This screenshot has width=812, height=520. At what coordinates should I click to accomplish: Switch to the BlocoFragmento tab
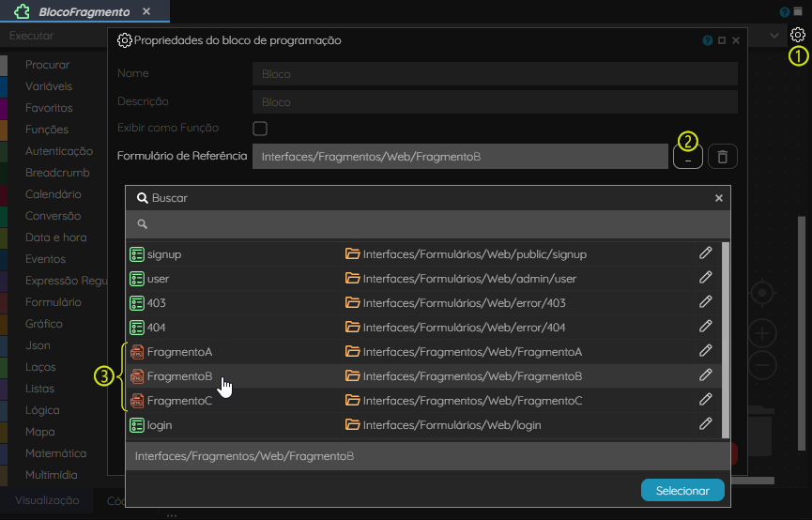click(x=84, y=11)
